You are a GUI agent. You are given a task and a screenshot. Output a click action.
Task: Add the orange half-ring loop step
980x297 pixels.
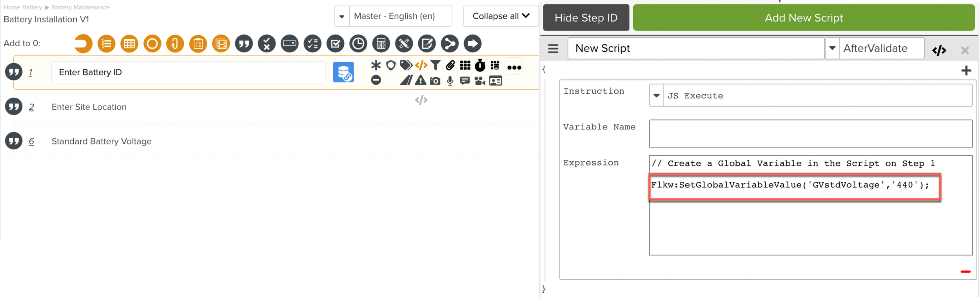83,44
